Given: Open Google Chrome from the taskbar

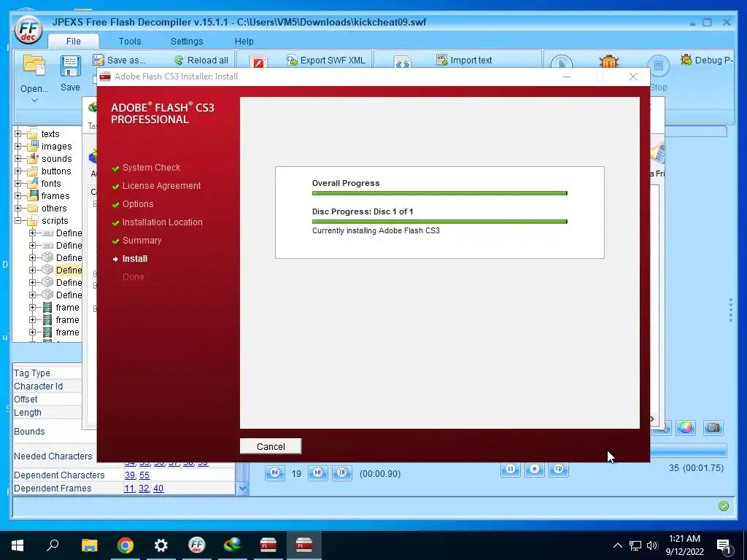Looking at the screenshot, I should pos(125,545).
